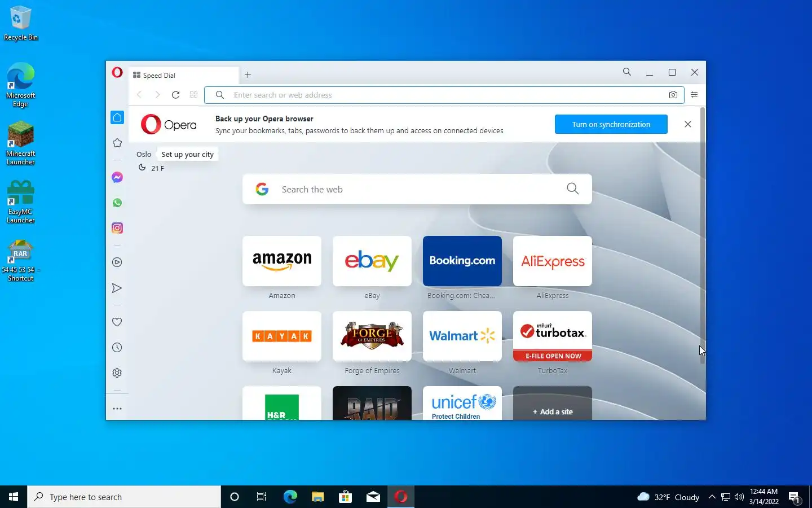Screen dimensions: 812x508
Task: Dismiss the Opera backup banner
Action: [687, 124]
